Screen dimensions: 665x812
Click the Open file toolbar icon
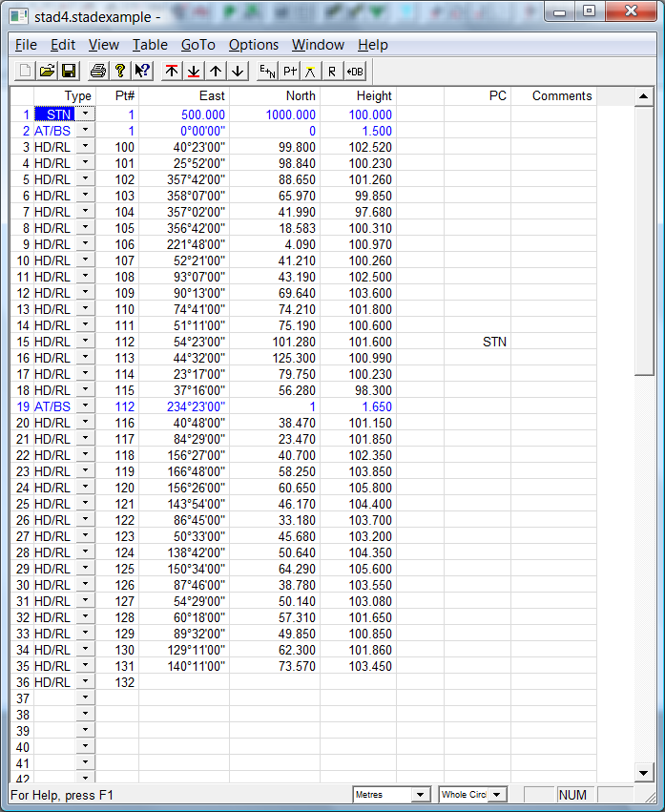(x=46, y=71)
